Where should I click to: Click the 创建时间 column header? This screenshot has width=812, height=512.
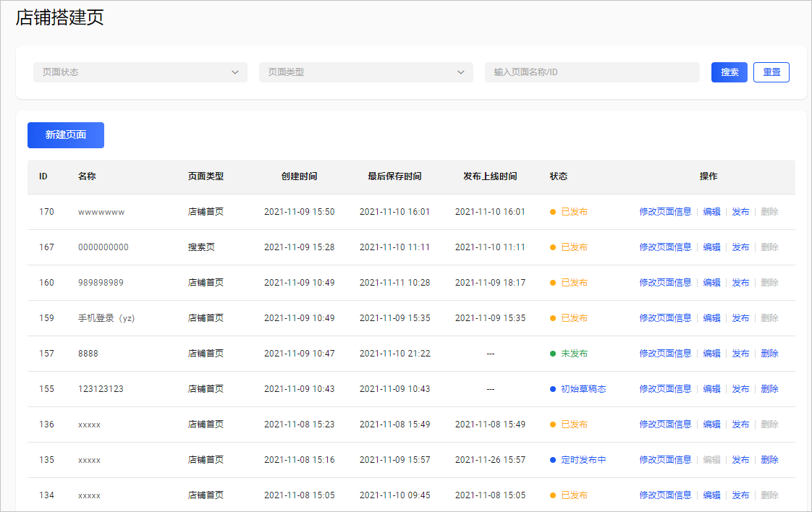coord(300,176)
